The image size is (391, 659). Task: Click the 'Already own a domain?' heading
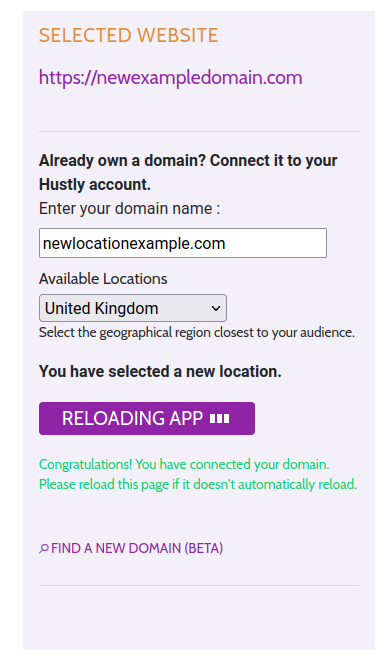[188, 161]
